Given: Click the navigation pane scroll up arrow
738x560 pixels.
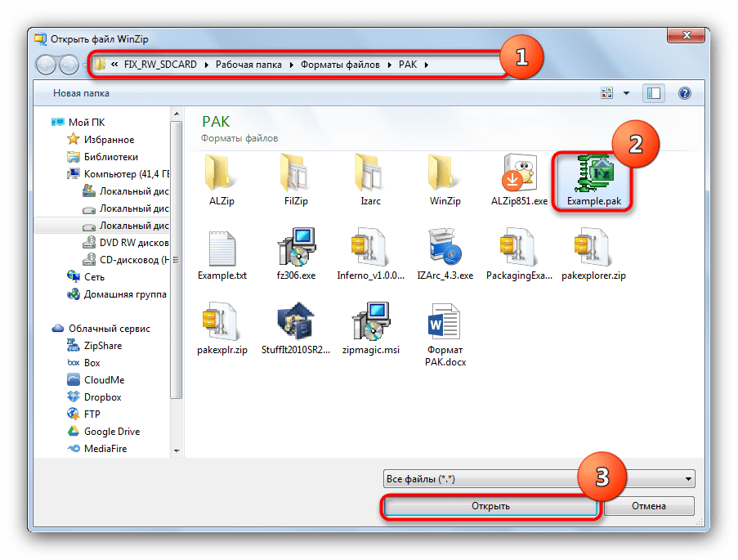Looking at the screenshot, I should tap(177, 114).
